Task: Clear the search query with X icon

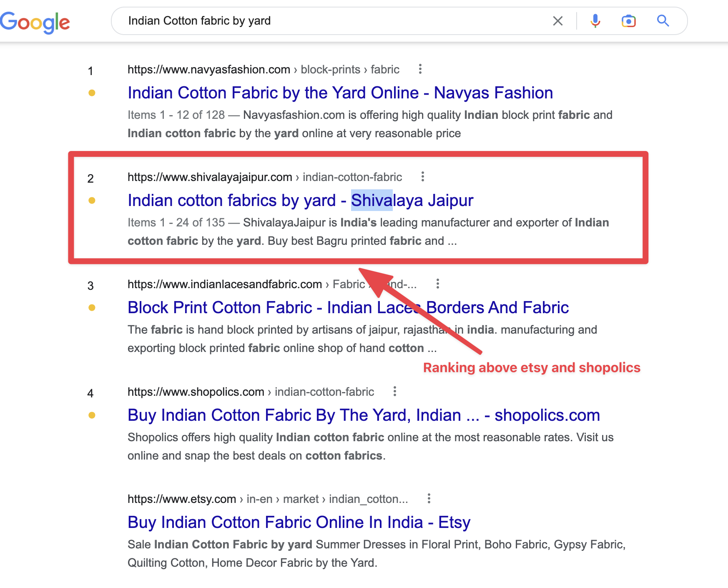Action: coord(557,21)
